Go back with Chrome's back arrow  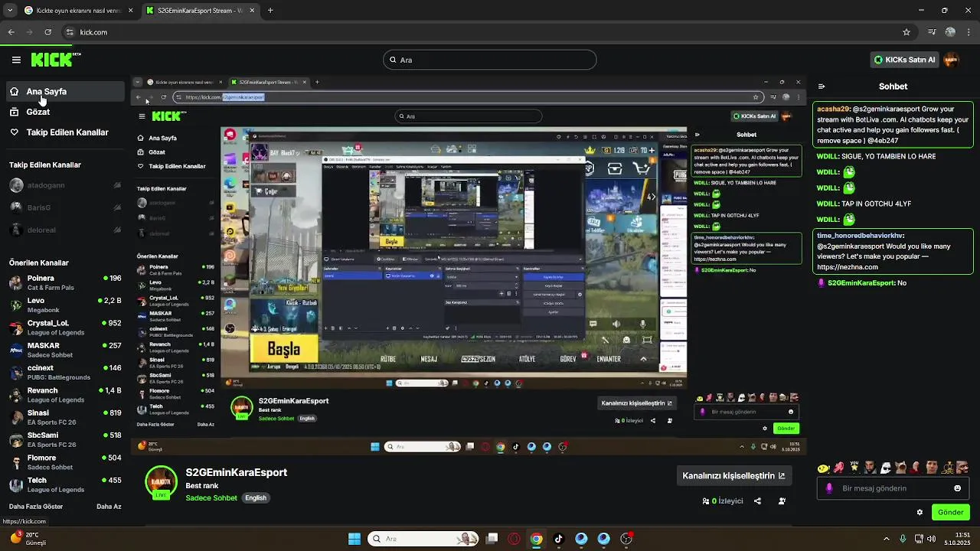11,32
